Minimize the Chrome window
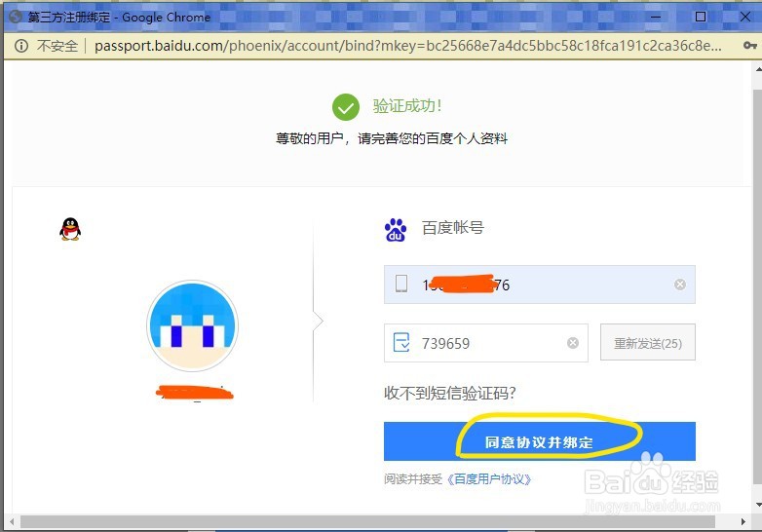This screenshot has width=762, height=532. [656, 17]
